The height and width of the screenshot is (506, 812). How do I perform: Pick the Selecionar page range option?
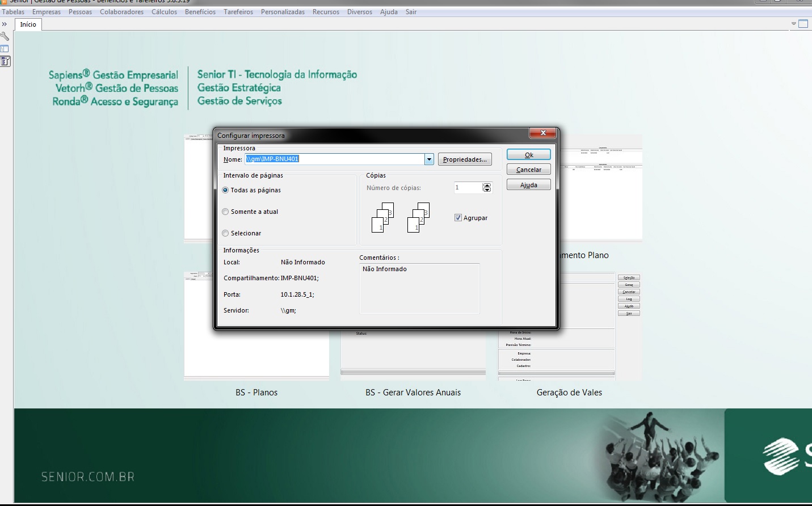226,233
